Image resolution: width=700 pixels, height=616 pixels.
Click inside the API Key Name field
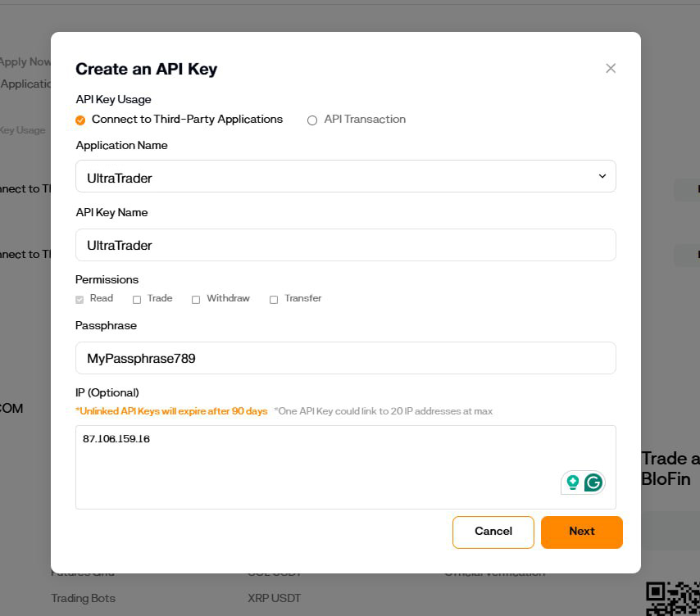(x=345, y=245)
